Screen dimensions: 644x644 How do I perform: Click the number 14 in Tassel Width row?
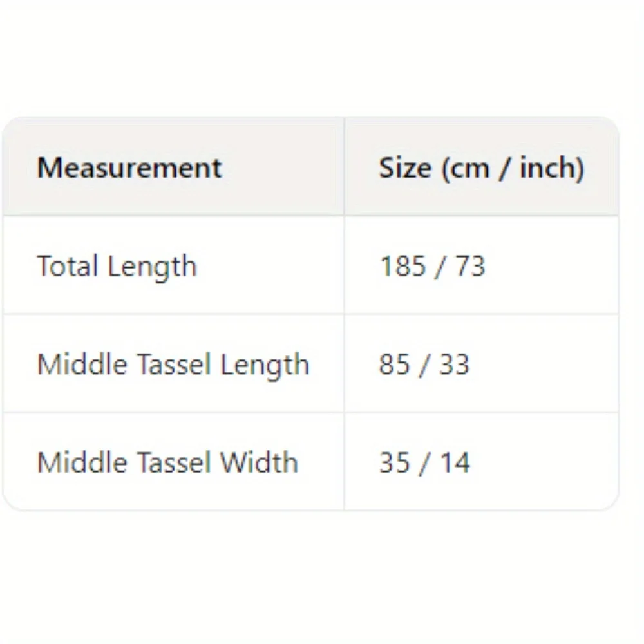455,462
